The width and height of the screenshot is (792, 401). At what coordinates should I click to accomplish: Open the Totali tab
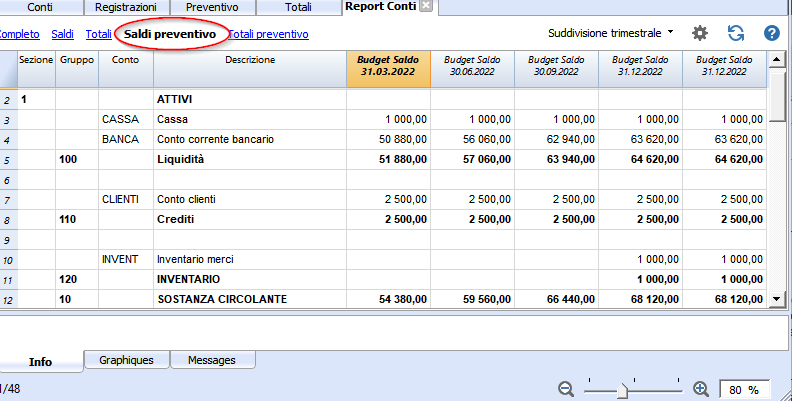[298, 7]
